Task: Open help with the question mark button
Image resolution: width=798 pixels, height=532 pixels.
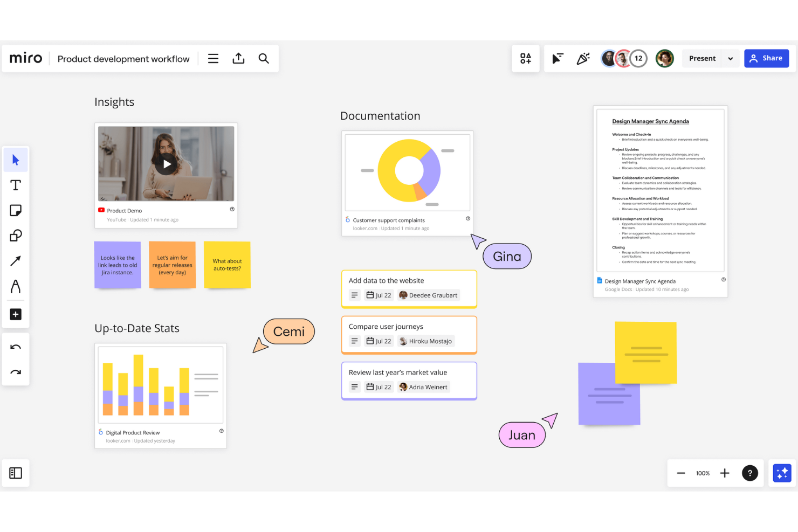Action: tap(750, 473)
